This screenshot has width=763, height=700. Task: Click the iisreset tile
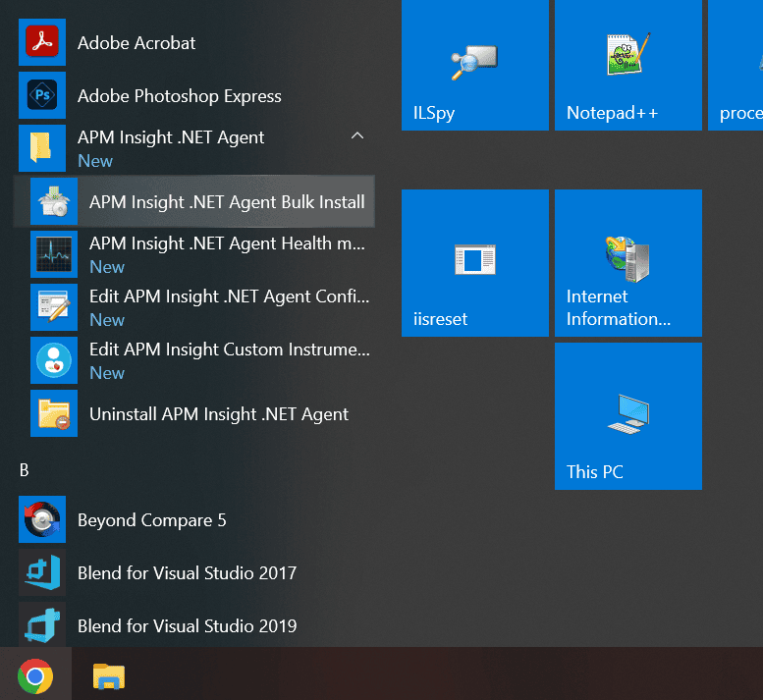point(475,263)
